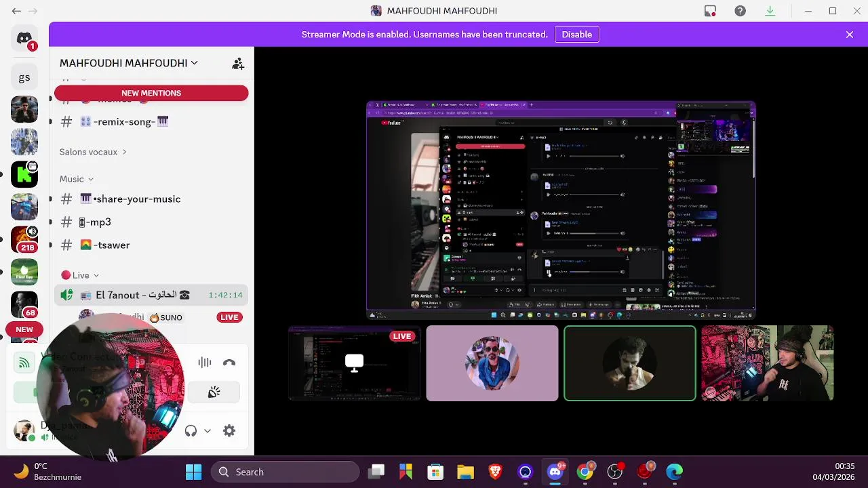Open the remix-song channel

(x=151, y=121)
